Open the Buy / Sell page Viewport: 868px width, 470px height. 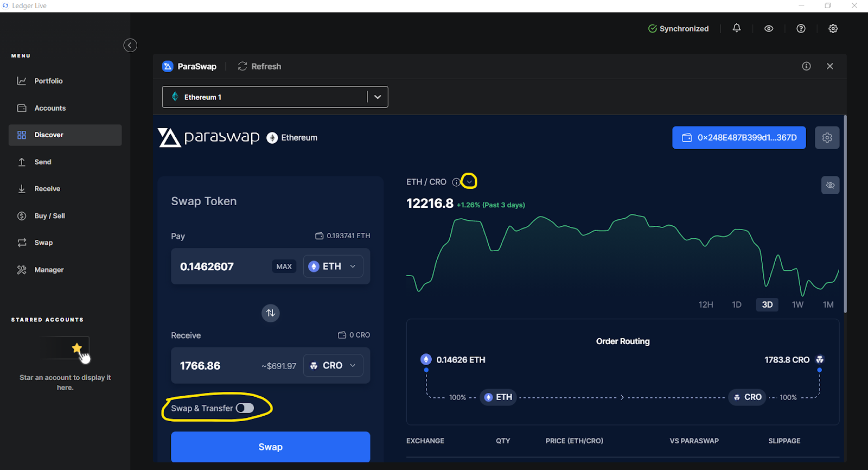tap(65, 216)
